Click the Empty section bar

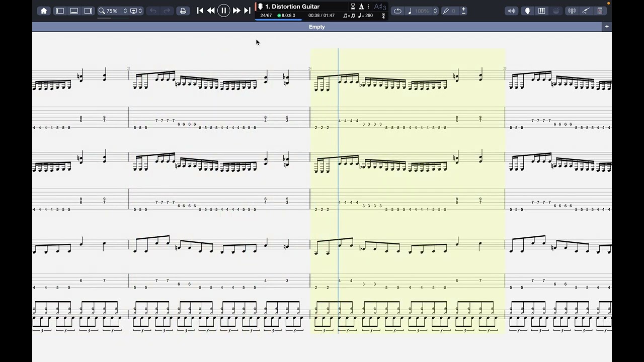point(317,27)
